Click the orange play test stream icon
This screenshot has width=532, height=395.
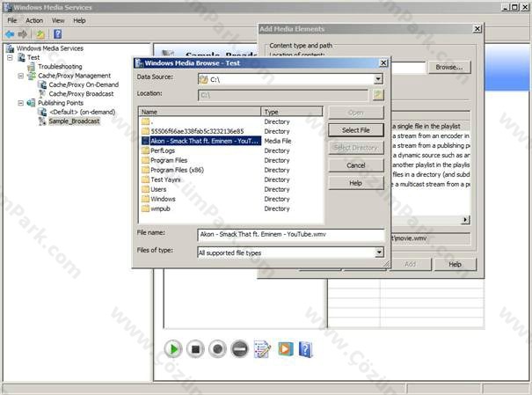285,348
